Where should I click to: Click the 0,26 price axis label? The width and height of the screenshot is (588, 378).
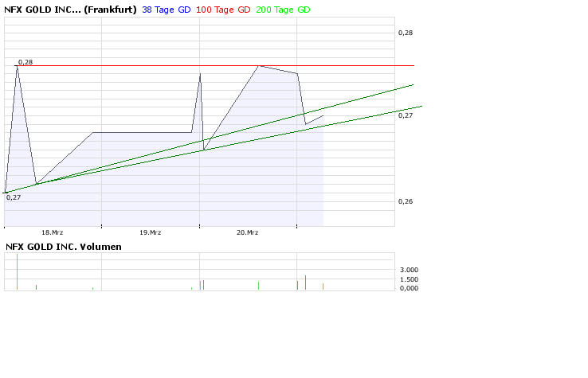coord(406,201)
